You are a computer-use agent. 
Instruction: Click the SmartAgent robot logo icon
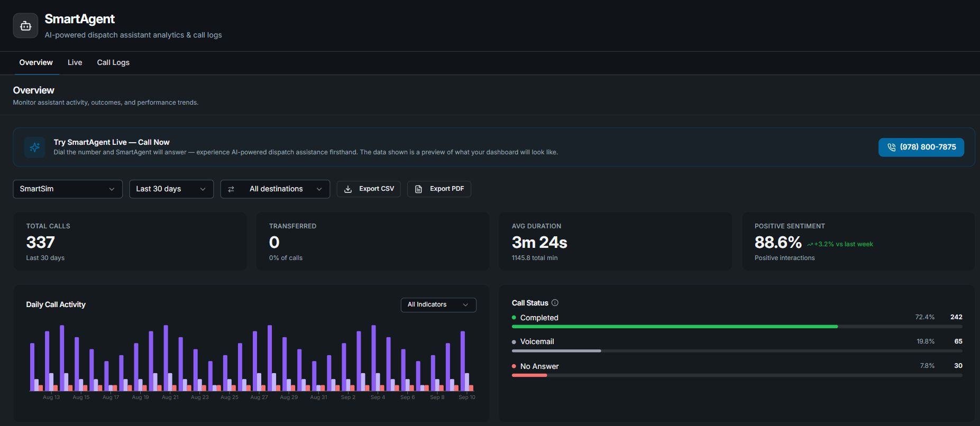25,26
